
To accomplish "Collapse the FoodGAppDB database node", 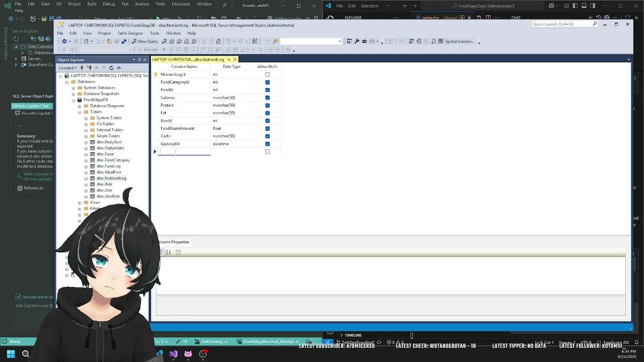I will 73,100.
